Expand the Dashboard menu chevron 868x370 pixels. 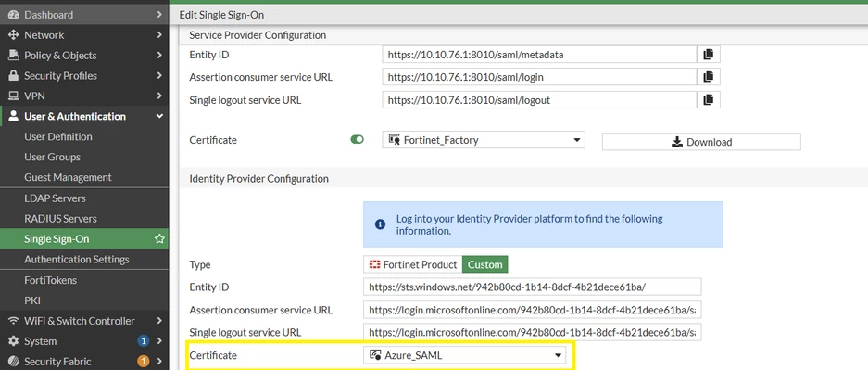click(x=159, y=15)
